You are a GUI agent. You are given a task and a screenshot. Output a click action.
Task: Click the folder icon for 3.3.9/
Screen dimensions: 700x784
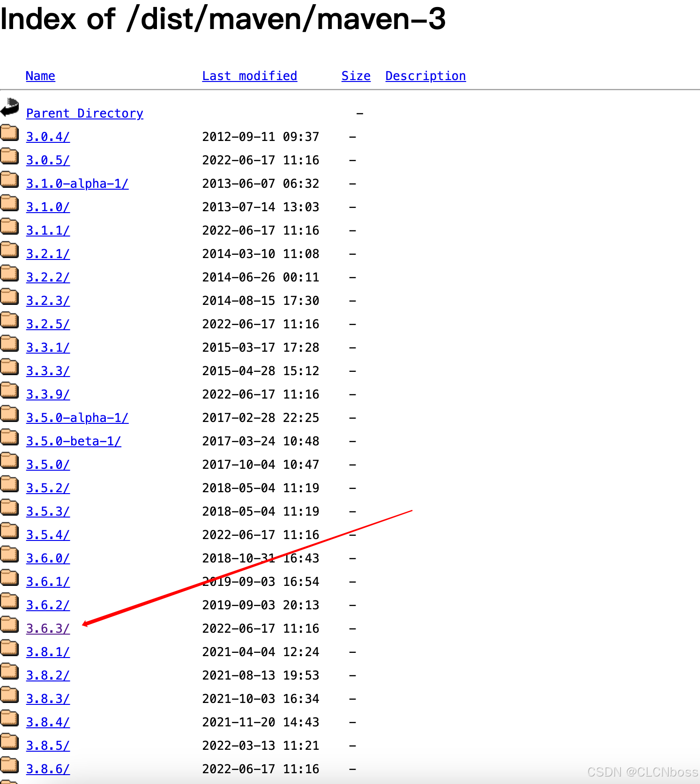pos(9,391)
